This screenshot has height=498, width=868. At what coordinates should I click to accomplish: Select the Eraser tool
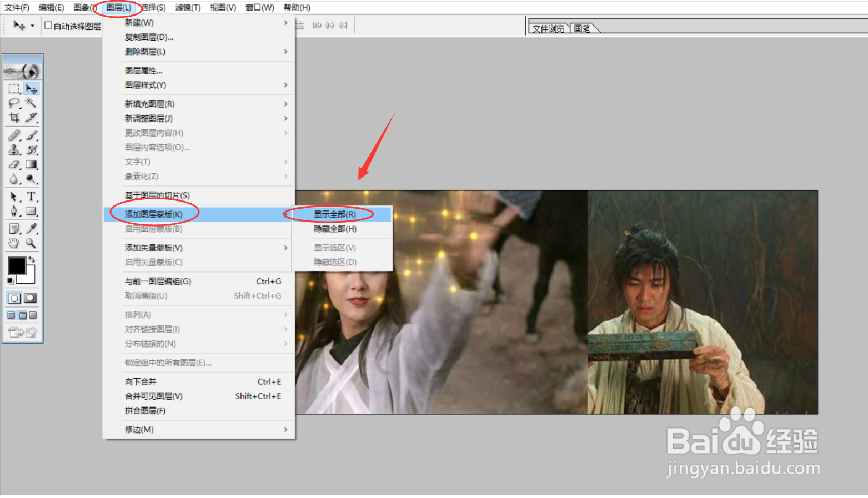click(x=14, y=164)
